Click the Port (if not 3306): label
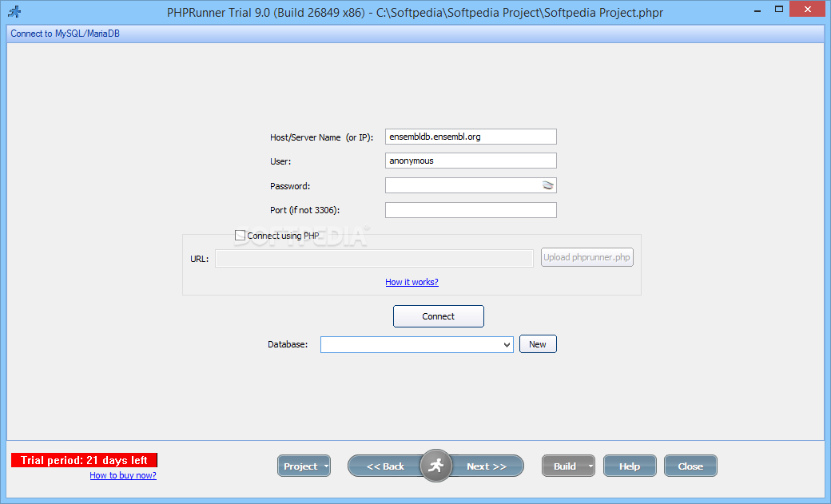Screen dimensions: 831x504 coord(304,210)
